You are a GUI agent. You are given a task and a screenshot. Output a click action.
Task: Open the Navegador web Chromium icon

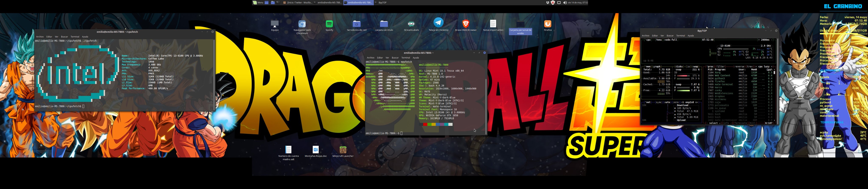[302, 24]
